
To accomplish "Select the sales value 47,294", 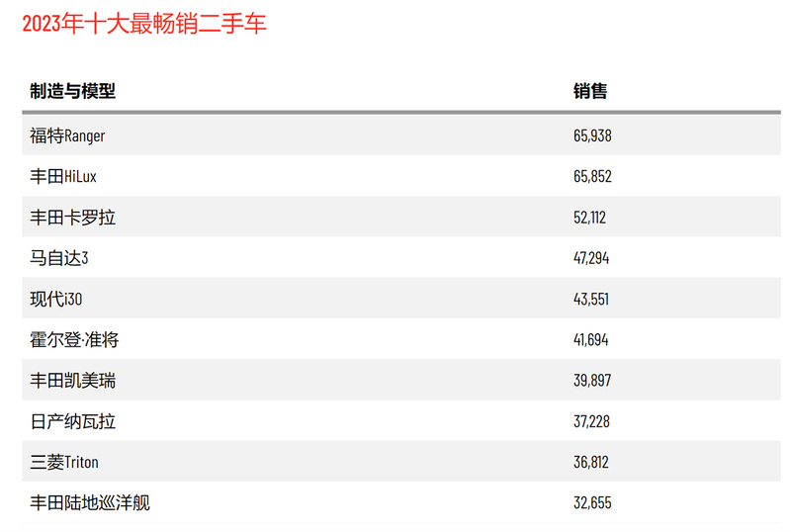I will 591,258.
